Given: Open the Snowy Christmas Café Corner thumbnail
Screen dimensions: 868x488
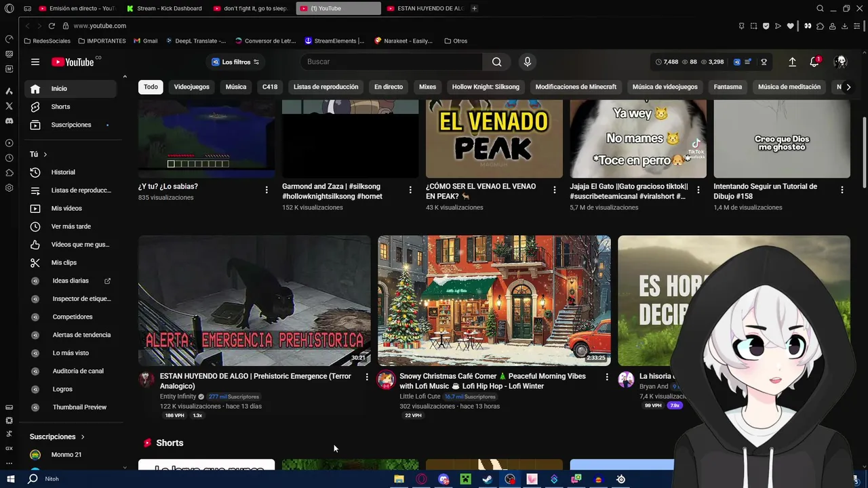Looking at the screenshot, I should pyautogui.click(x=494, y=301).
